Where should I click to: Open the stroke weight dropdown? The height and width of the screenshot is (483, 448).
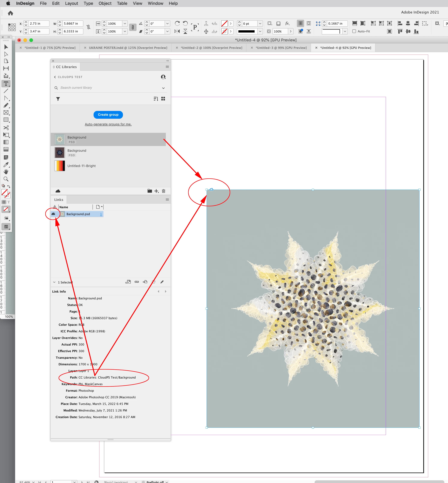(260, 24)
